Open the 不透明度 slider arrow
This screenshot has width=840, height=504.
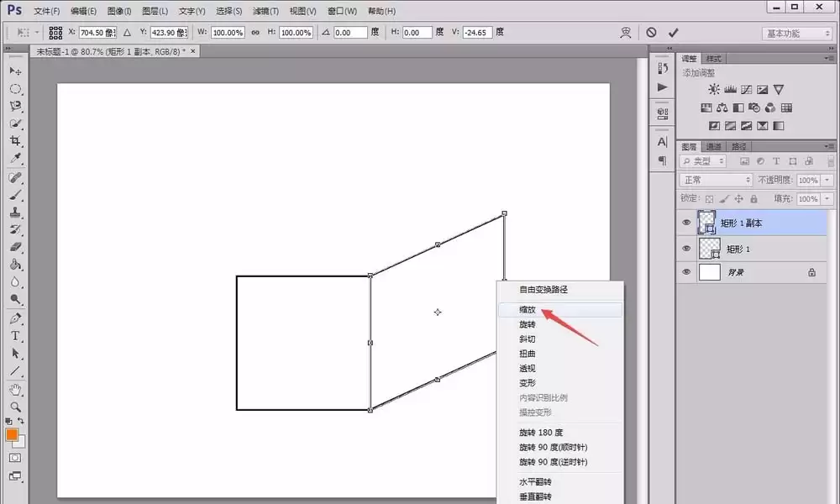click(827, 181)
